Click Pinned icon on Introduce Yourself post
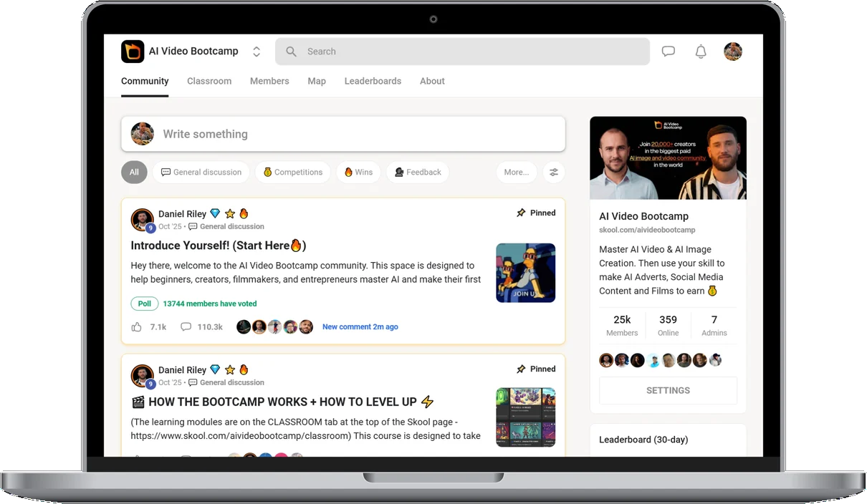The height and width of the screenshot is (504, 867). (x=521, y=213)
